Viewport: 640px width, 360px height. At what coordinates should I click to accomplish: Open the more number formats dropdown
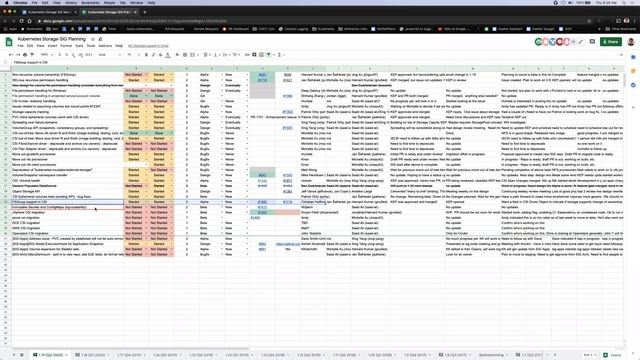coord(89,55)
